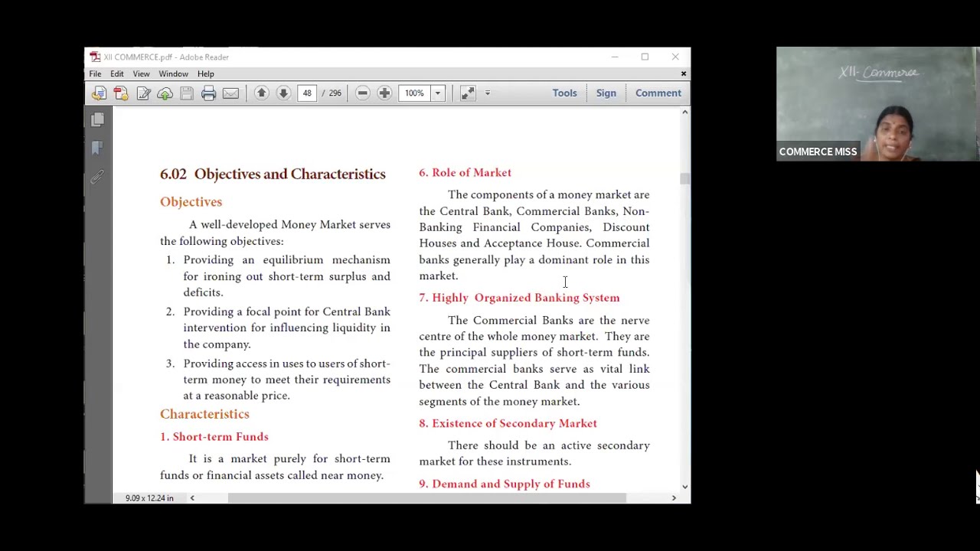The height and width of the screenshot is (551, 980).
Task: Open the Tools pane
Action: pyautogui.click(x=565, y=93)
